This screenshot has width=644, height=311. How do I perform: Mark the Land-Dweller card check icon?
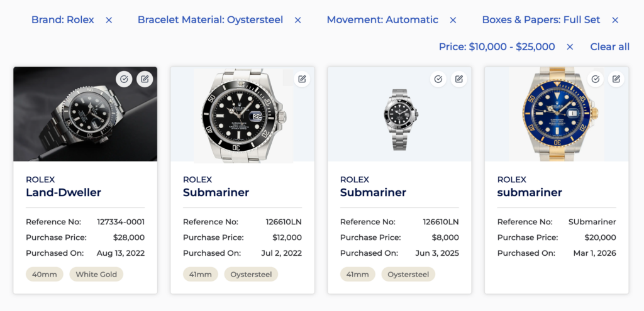pos(124,79)
